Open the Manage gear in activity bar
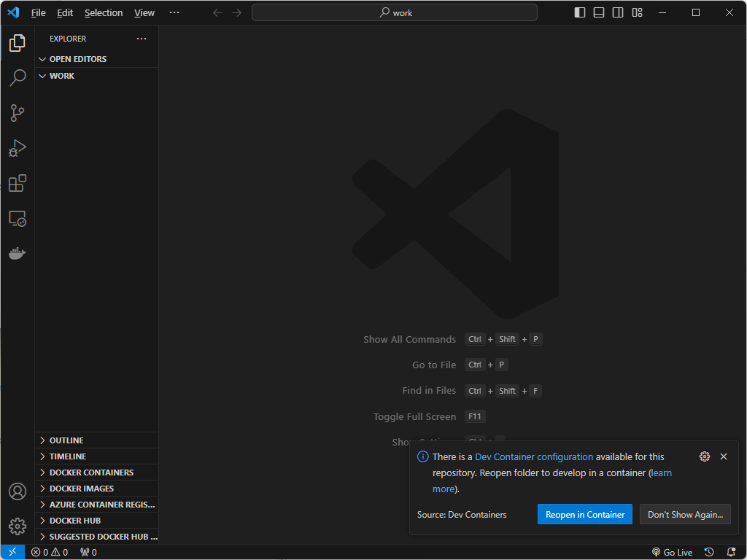The height and width of the screenshot is (560, 747). coord(18,526)
